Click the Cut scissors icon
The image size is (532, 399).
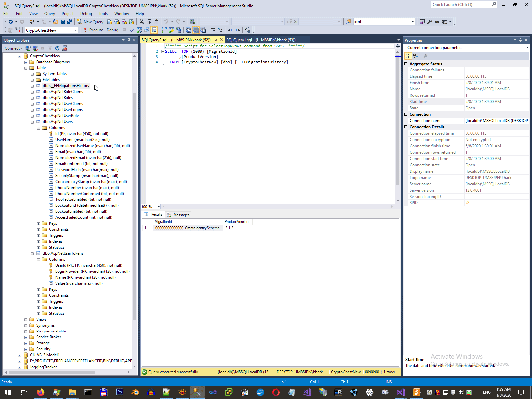(142, 22)
